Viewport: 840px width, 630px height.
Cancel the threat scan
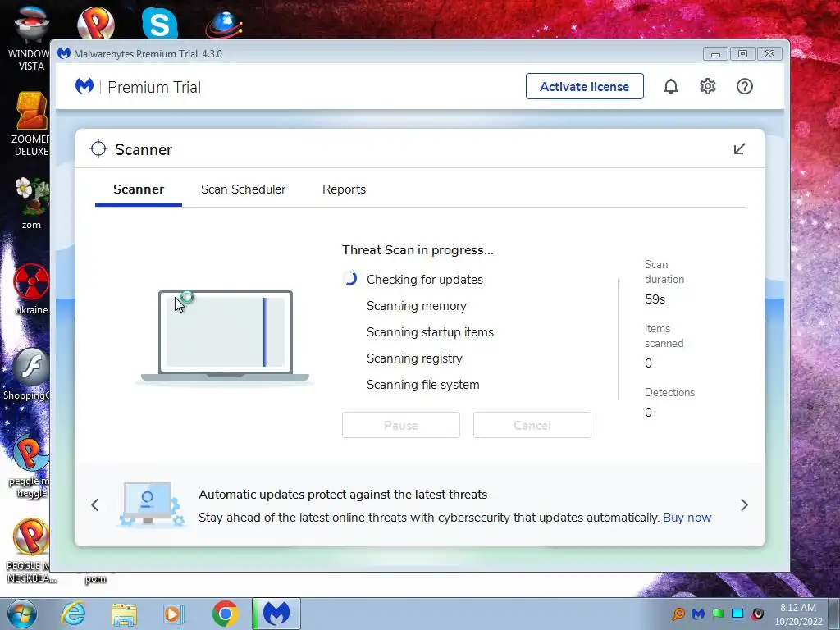[x=532, y=425]
